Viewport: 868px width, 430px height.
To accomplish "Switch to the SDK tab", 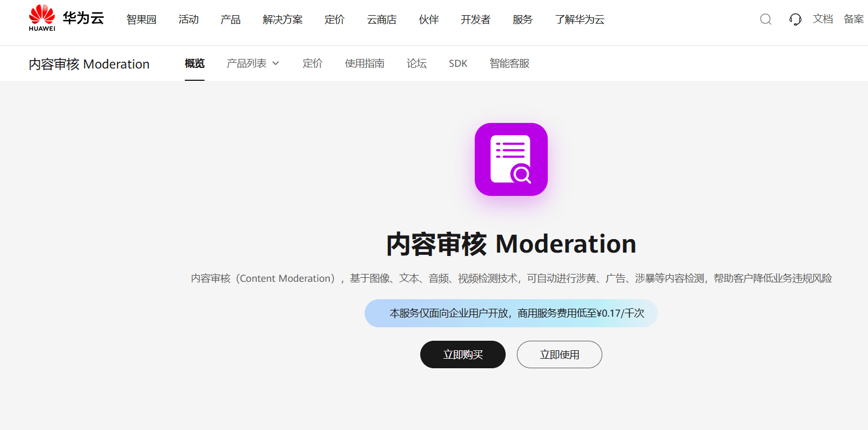I will pos(458,63).
